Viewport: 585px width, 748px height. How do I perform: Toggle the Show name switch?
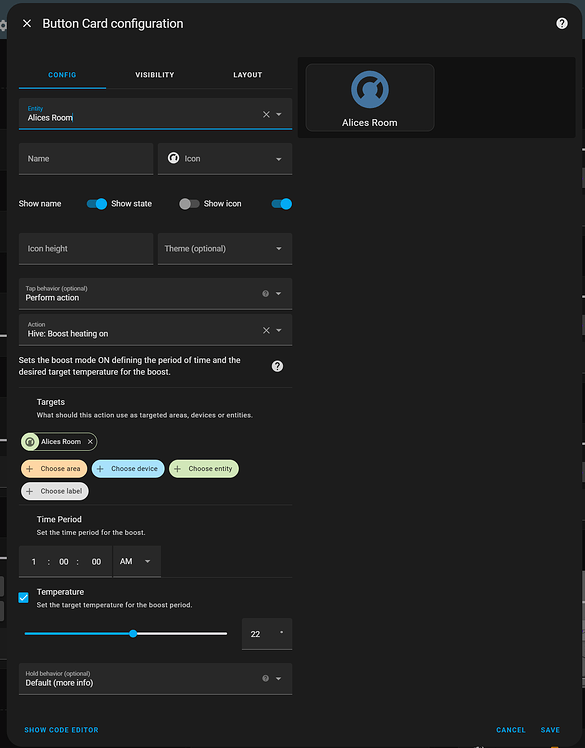[97, 204]
